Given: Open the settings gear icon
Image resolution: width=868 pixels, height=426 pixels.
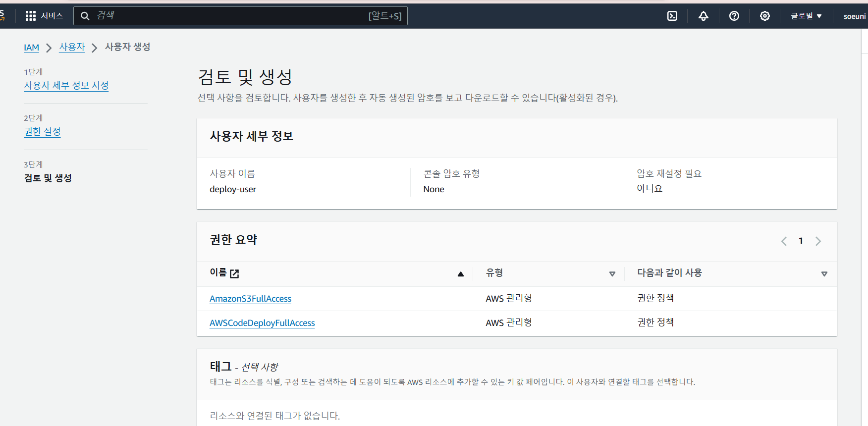Looking at the screenshot, I should [x=765, y=16].
